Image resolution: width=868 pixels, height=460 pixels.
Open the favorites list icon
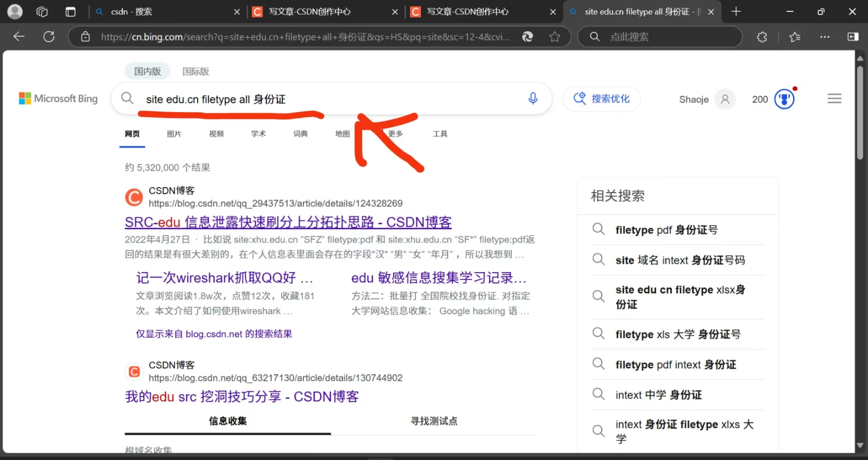click(x=795, y=37)
